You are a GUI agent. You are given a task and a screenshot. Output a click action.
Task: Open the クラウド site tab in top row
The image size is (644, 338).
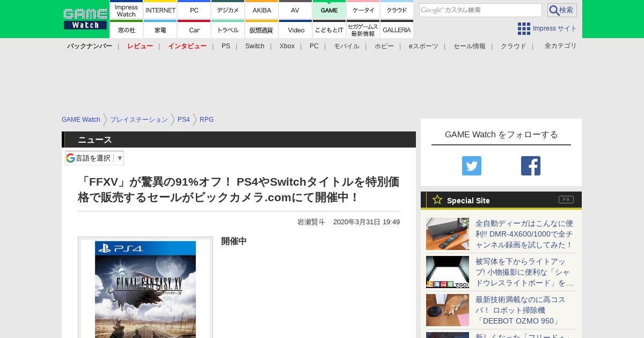click(x=397, y=10)
